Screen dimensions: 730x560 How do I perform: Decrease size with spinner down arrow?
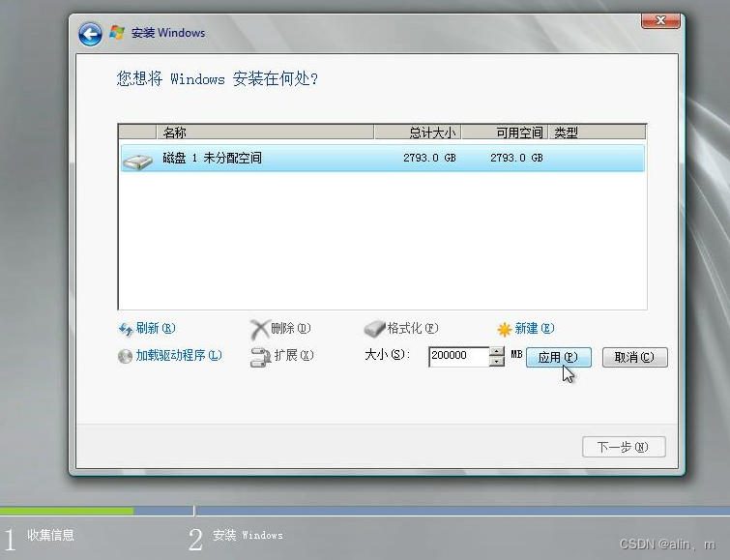pos(497,362)
